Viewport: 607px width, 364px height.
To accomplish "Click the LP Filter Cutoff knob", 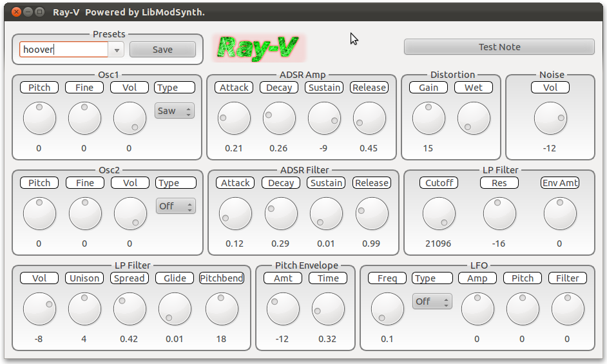I will 439,214.
